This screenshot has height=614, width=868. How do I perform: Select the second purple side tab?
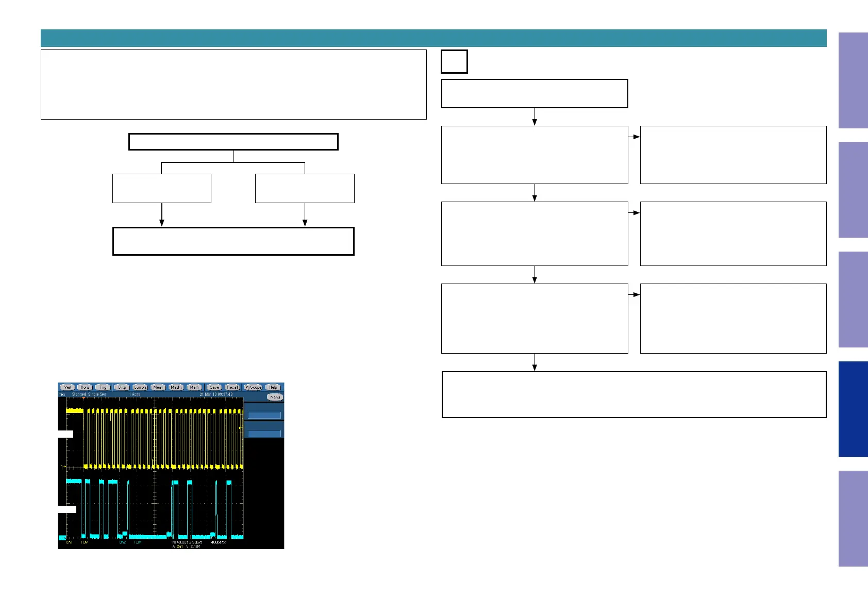click(853, 190)
